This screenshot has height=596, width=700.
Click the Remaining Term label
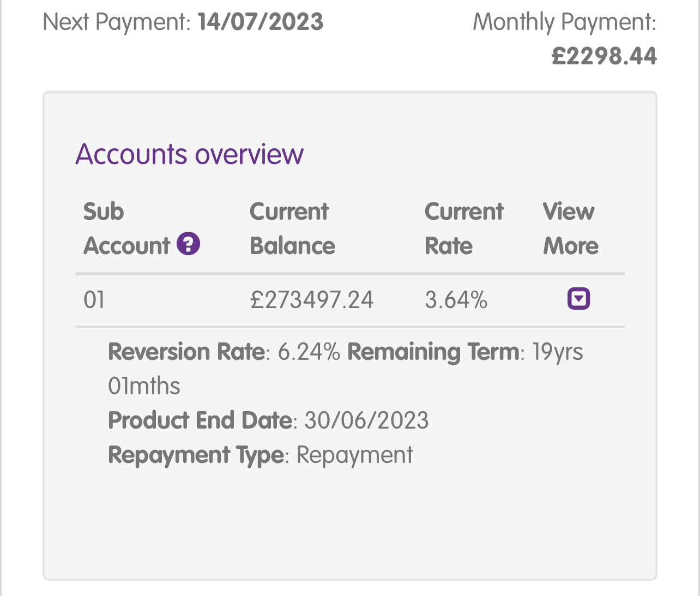coord(433,352)
